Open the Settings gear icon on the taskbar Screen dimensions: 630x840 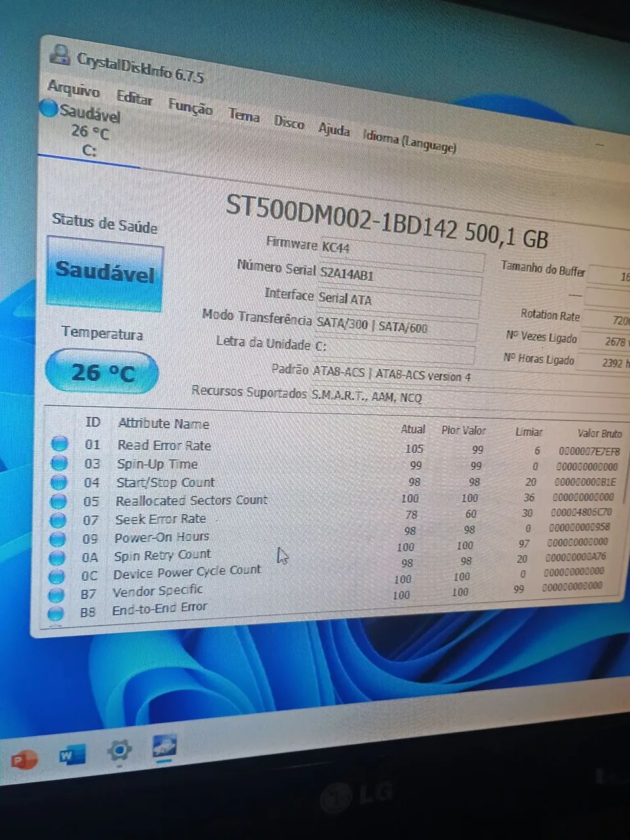119,750
